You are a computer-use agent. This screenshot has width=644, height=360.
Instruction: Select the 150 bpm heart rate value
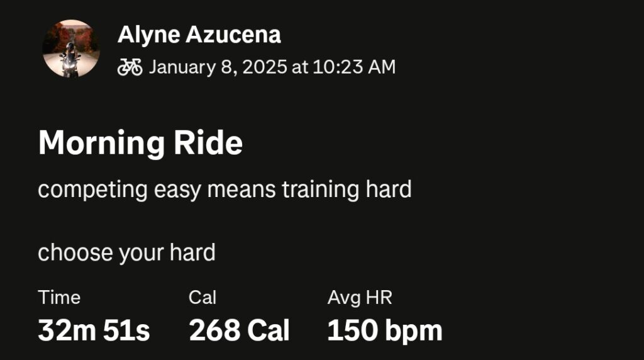pos(384,330)
